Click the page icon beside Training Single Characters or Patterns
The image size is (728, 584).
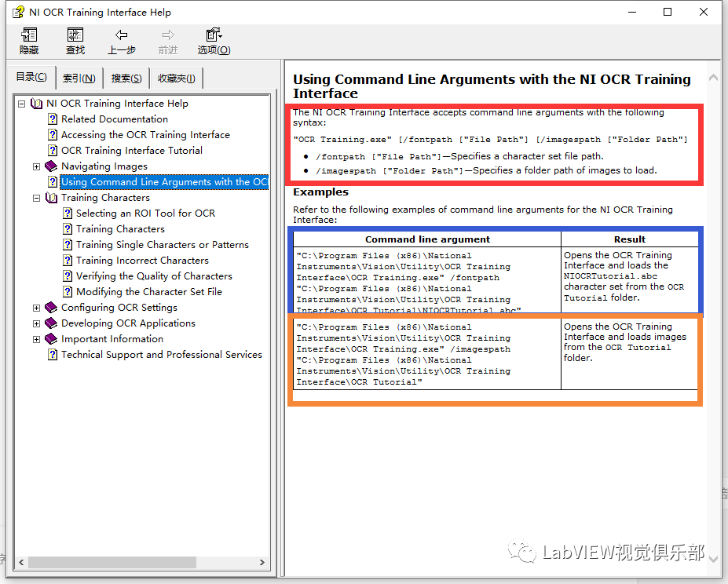click(x=68, y=245)
